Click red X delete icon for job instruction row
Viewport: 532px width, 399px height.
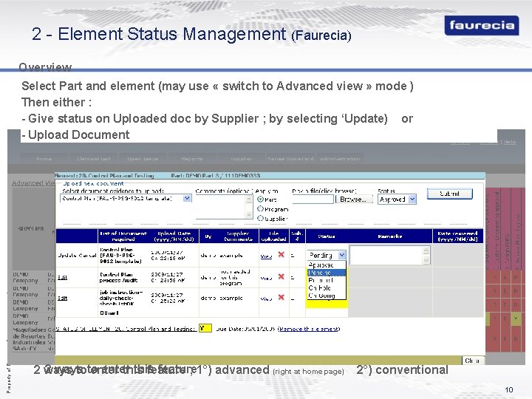pyautogui.click(x=281, y=297)
